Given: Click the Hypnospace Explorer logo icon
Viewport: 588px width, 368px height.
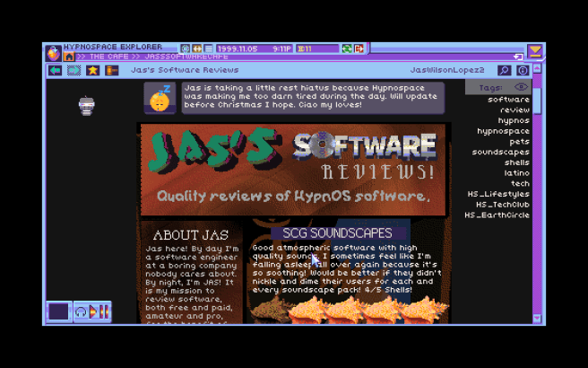Looking at the screenshot, I should point(53,52).
